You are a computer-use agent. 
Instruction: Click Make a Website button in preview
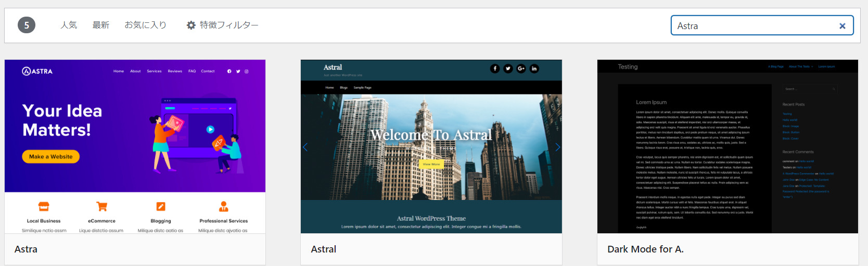(50, 156)
